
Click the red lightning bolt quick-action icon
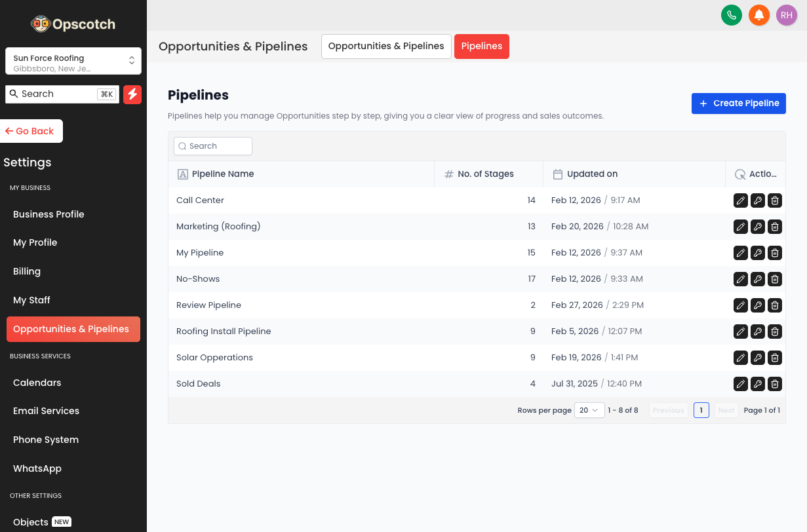click(x=132, y=94)
